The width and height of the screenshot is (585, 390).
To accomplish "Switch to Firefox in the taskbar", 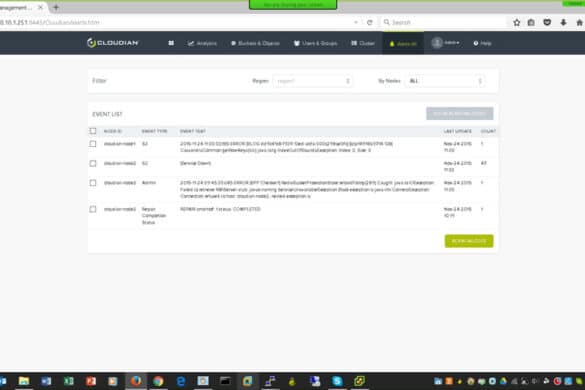I will click(x=136, y=381).
